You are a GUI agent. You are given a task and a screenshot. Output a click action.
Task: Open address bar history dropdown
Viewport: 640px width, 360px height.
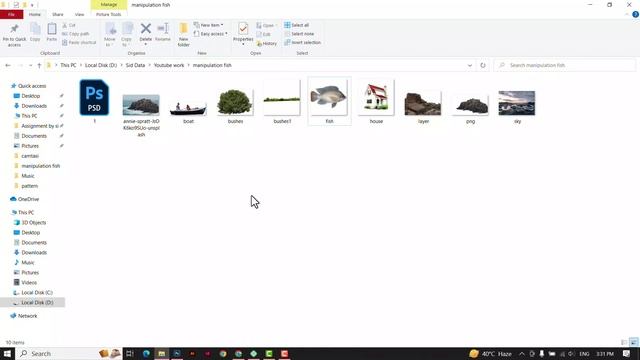click(x=470, y=65)
